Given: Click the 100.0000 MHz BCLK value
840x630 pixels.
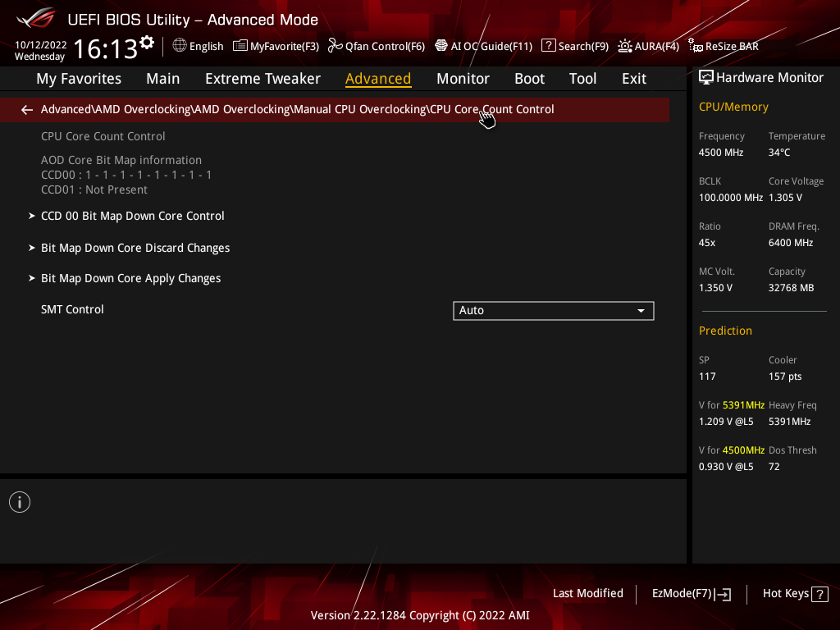Looking at the screenshot, I should (730, 198).
